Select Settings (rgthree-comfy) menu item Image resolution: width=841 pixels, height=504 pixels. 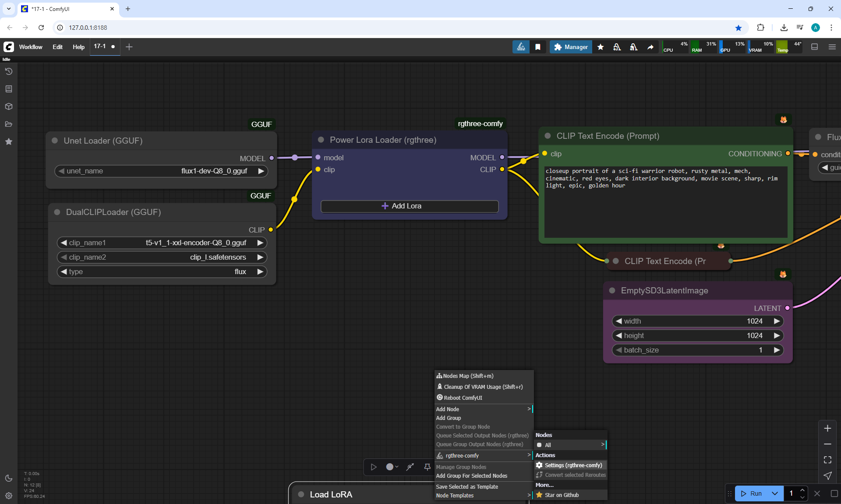(x=573, y=465)
